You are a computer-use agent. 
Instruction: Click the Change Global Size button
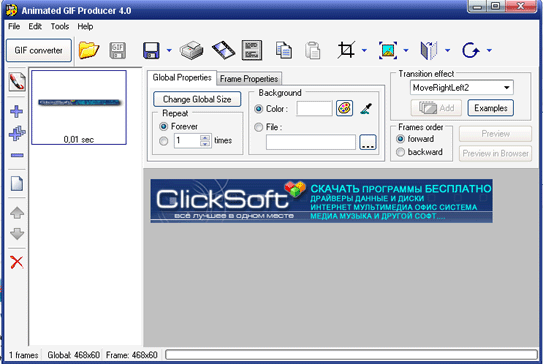click(197, 99)
